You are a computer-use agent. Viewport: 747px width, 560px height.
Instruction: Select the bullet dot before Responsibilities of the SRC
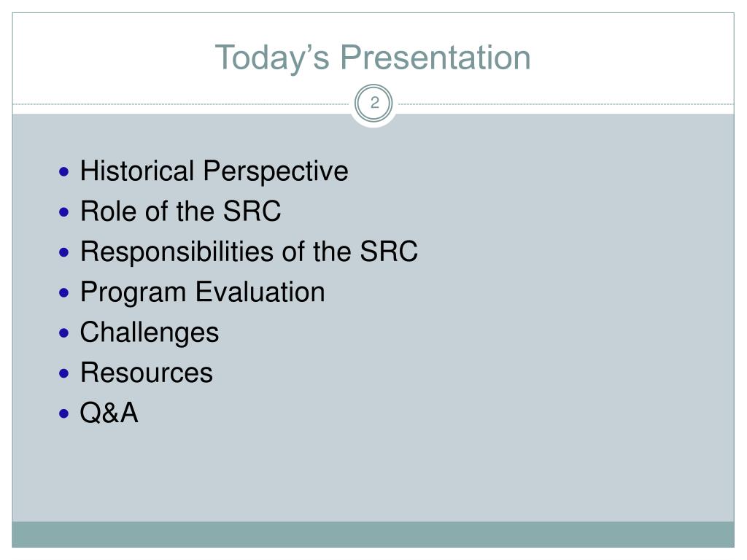(x=64, y=252)
